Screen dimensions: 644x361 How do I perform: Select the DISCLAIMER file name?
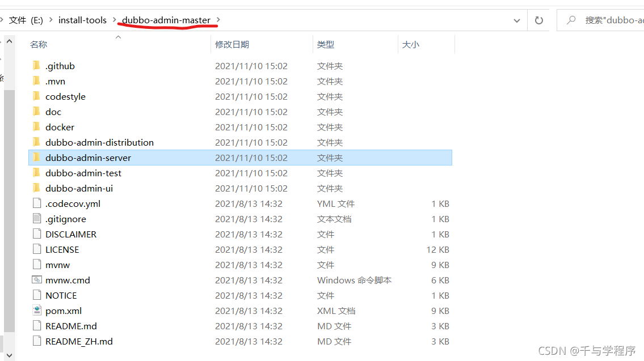pos(71,234)
